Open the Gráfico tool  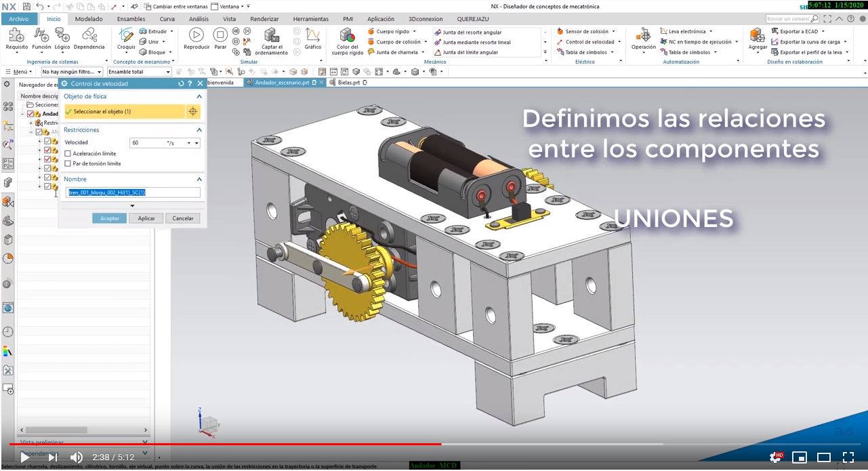tap(313, 40)
